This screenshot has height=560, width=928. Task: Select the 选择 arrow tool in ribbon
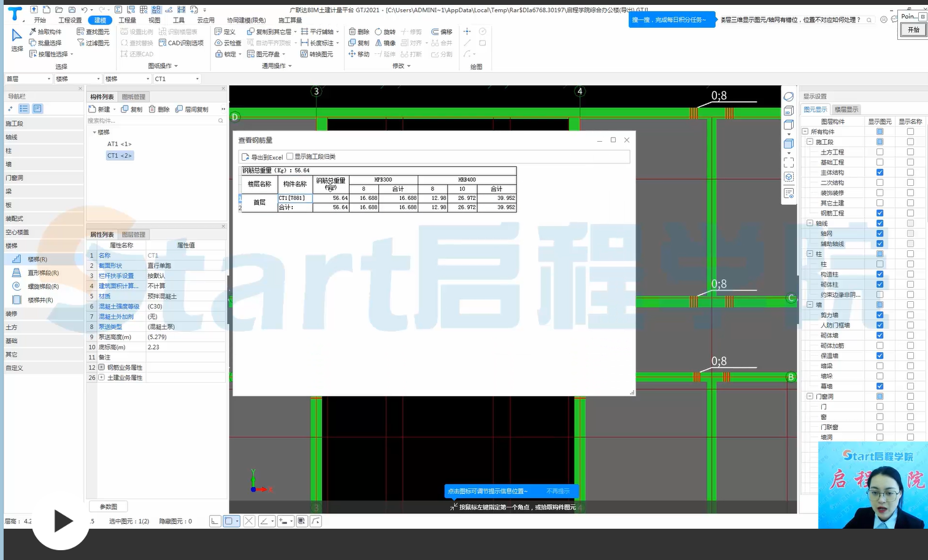17,39
